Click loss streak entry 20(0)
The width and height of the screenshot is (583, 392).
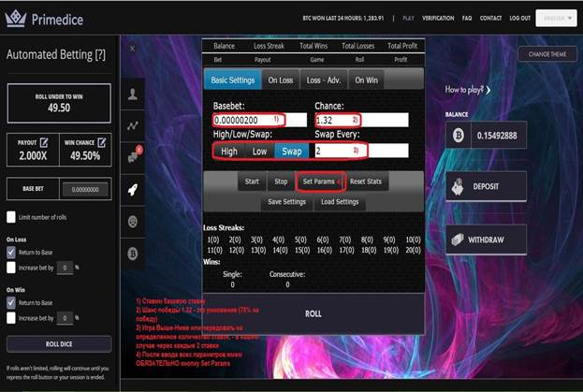[413, 250]
